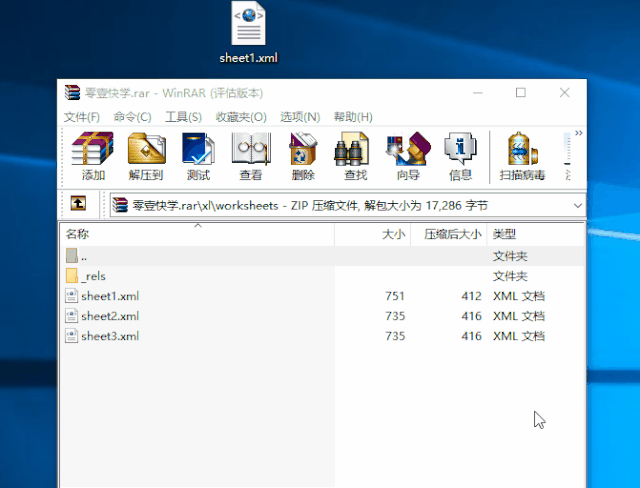The height and width of the screenshot is (488, 640).
Task: Click size value 751 of sheet1.xml
Action: [395, 296]
